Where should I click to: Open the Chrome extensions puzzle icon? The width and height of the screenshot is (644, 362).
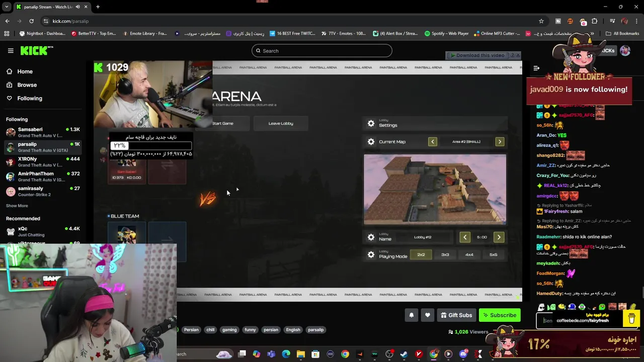[595, 21]
